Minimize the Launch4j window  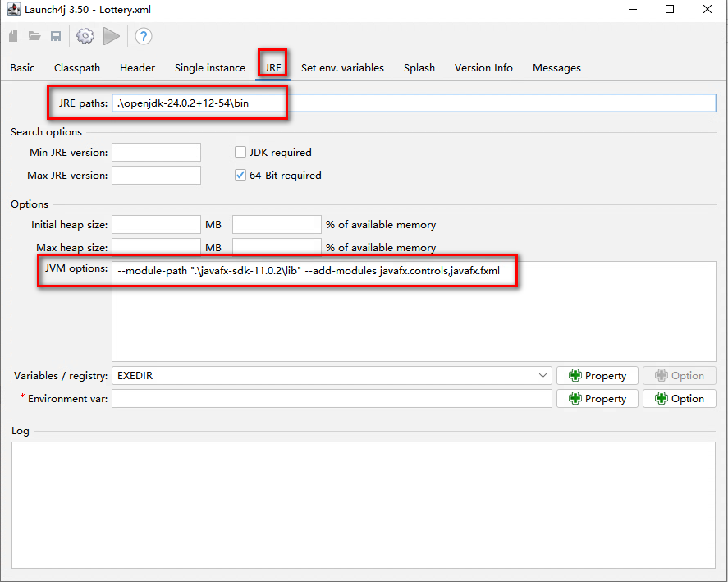[633, 9]
